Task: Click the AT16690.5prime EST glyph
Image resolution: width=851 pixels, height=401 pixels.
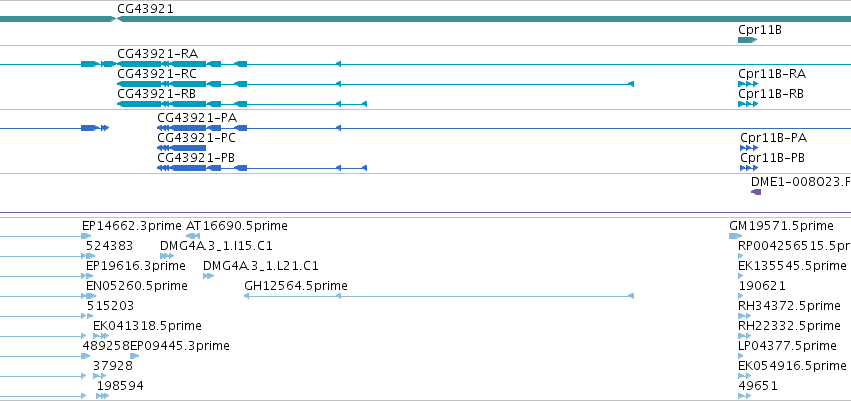Action: pos(193,236)
